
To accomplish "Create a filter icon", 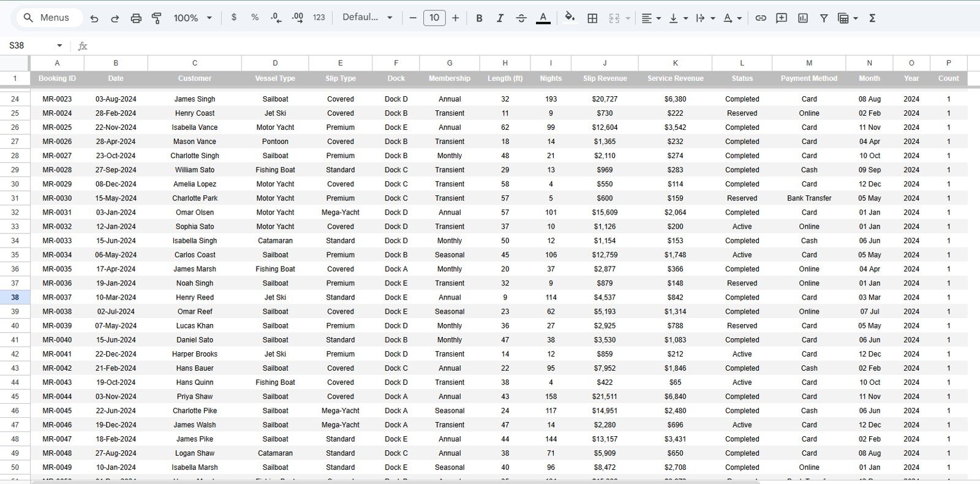I will click(824, 18).
